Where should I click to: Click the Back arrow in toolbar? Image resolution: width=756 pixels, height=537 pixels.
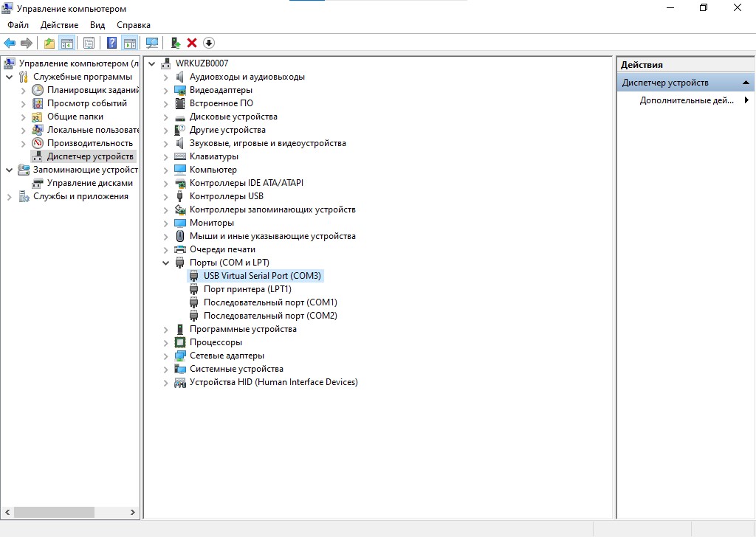click(10, 43)
